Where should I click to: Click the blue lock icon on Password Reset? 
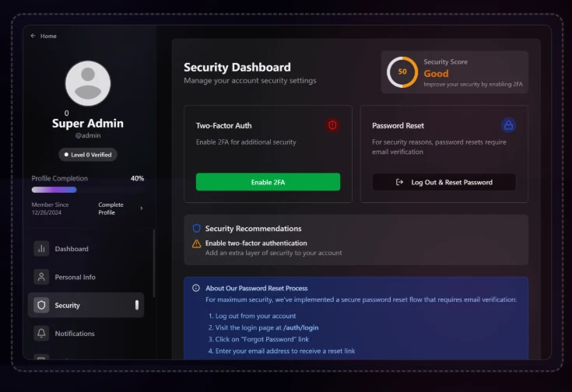coord(508,125)
